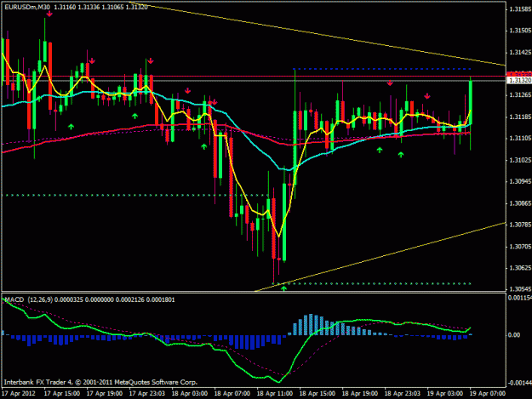Click the 1.30705 price axis label
The height and width of the screenshot is (399, 532).
click(520, 247)
